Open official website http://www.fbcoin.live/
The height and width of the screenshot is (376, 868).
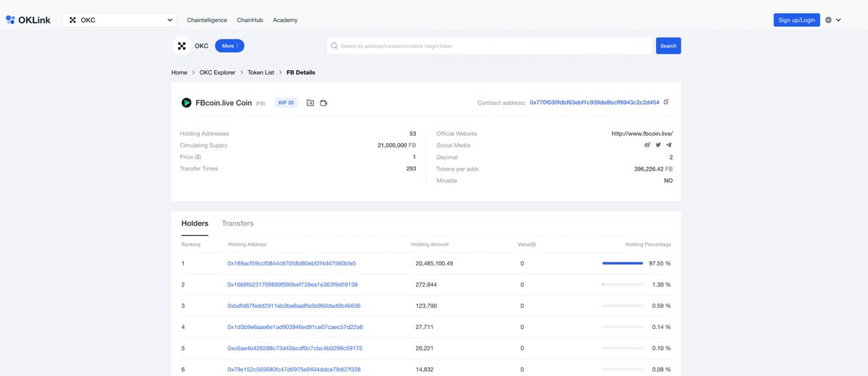pyautogui.click(x=642, y=134)
